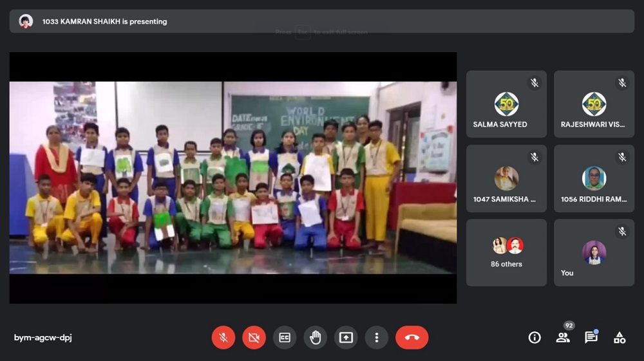Raise your hand
This screenshot has height=361, width=644.
[x=315, y=337]
